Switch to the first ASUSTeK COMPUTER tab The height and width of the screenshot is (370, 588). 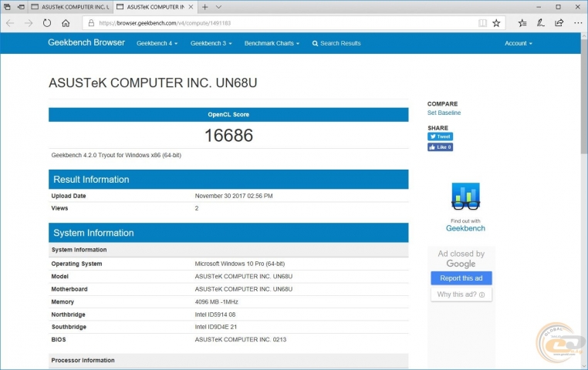pyautogui.click(x=70, y=7)
